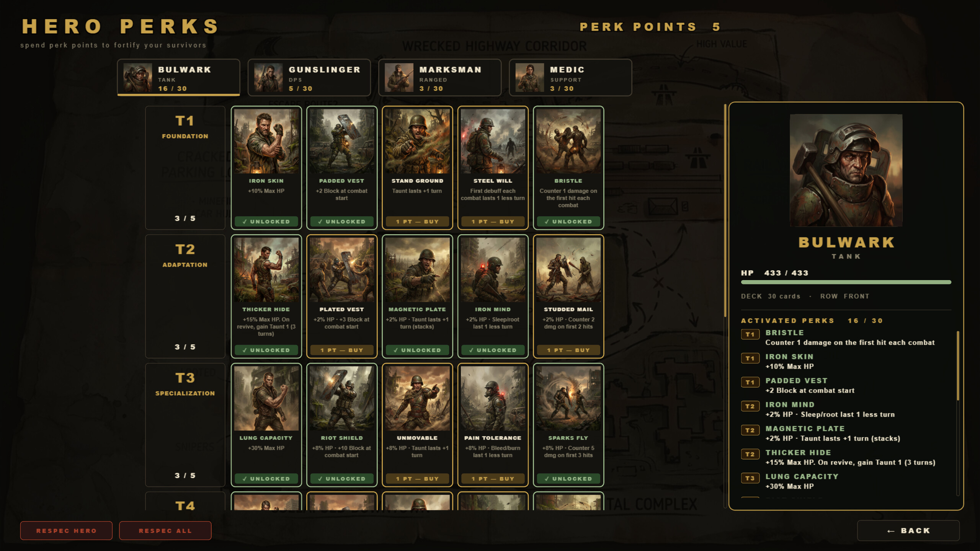Click the large Bulwark portrait in detail panel
Image resolution: width=980 pixels, height=551 pixels.
coord(846,170)
